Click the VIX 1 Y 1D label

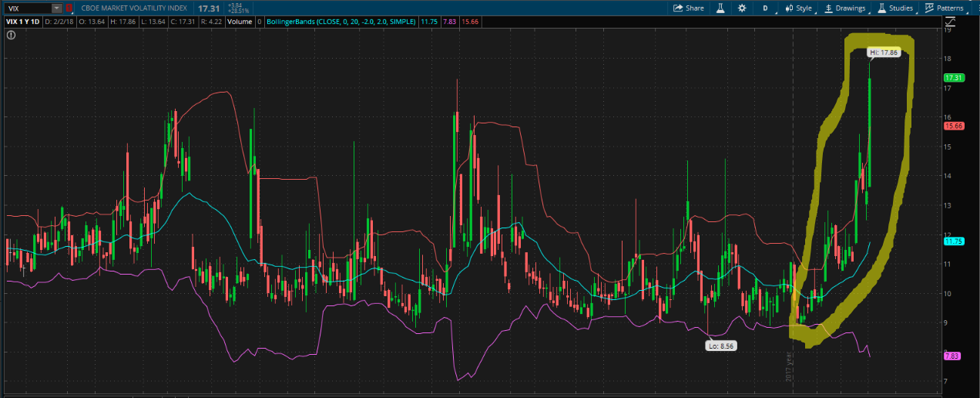pyautogui.click(x=23, y=22)
